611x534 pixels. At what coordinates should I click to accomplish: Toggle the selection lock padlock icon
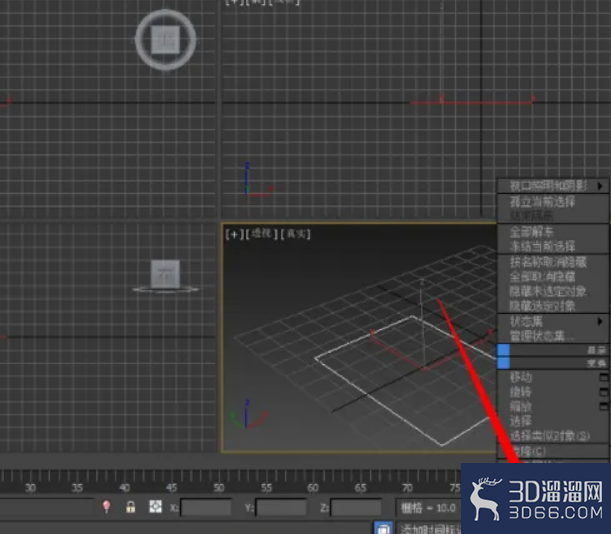pos(131,507)
